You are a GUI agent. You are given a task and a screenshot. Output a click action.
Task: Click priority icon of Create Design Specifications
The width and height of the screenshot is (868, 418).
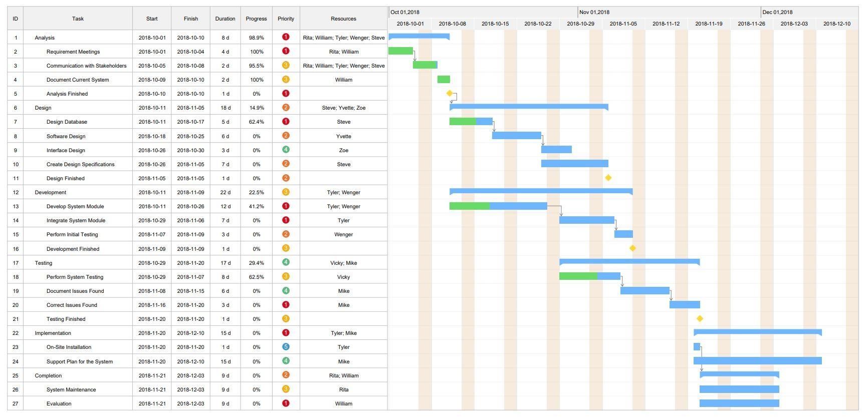coord(286,164)
